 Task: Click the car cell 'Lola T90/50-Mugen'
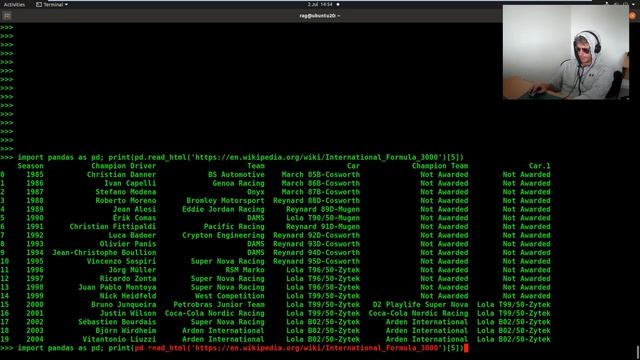point(323,218)
